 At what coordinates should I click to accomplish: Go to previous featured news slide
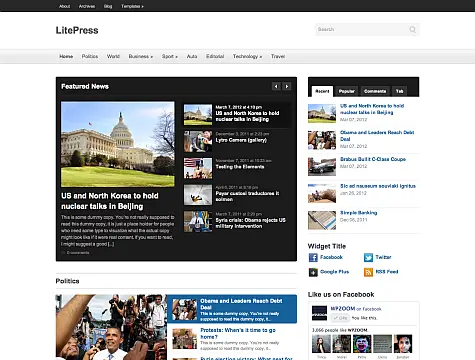276,87
